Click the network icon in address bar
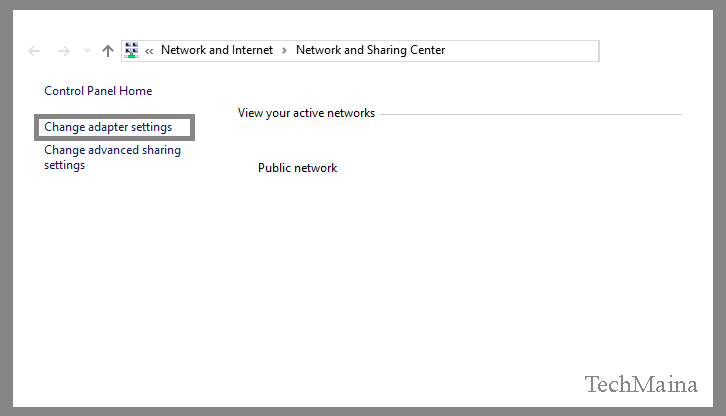Image resolution: width=726 pixels, height=416 pixels. coord(131,50)
